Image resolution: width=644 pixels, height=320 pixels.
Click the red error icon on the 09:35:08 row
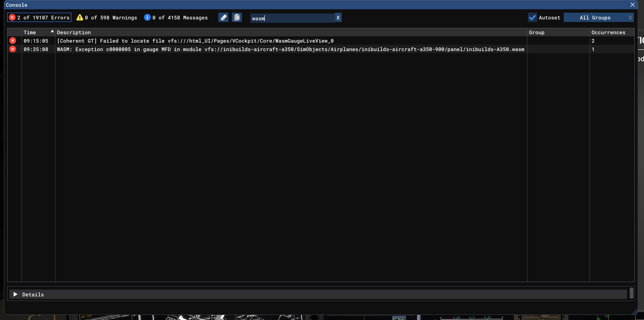point(13,49)
